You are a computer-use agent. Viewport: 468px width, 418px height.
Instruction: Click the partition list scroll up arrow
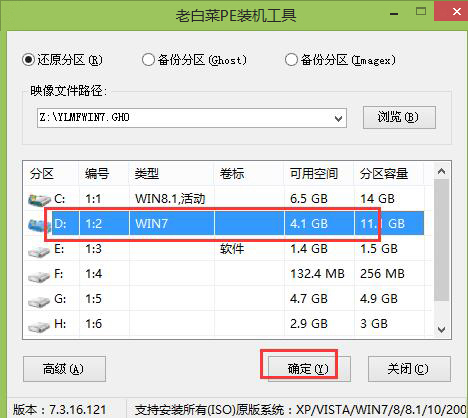(x=442, y=171)
